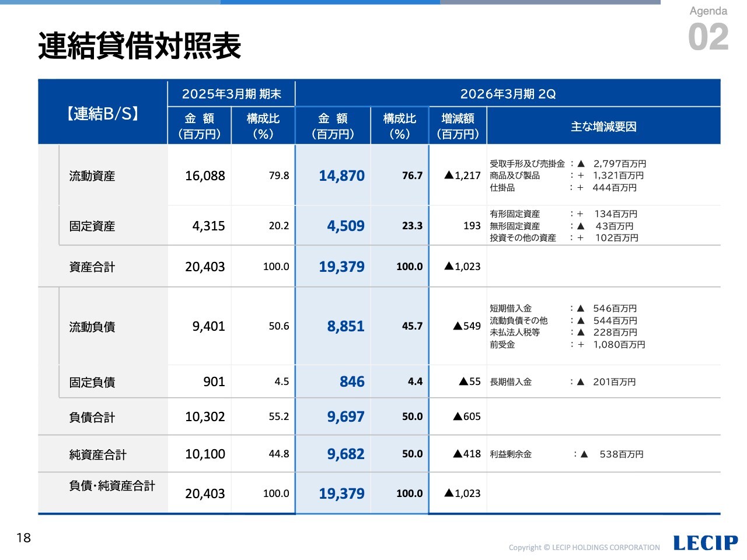The height and width of the screenshot is (560, 747).
Task: Click the page number 18
Action: 24,538
